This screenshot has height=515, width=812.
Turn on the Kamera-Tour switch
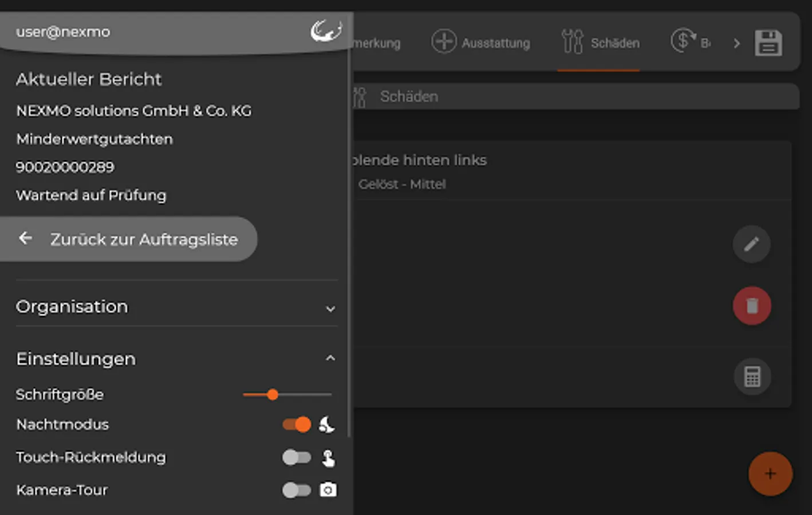coord(297,490)
